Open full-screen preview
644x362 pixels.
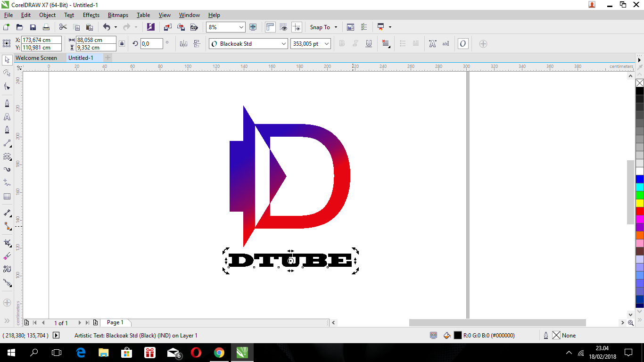pos(253,27)
